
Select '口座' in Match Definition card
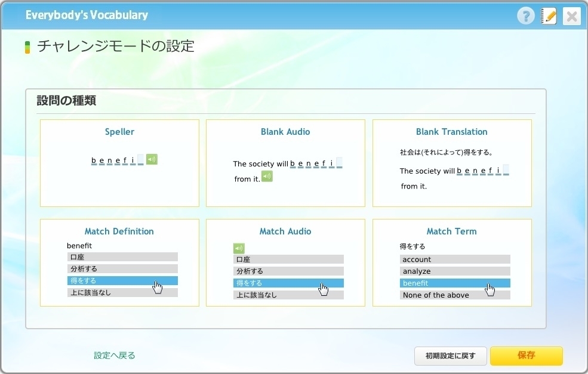tap(122, 257)
